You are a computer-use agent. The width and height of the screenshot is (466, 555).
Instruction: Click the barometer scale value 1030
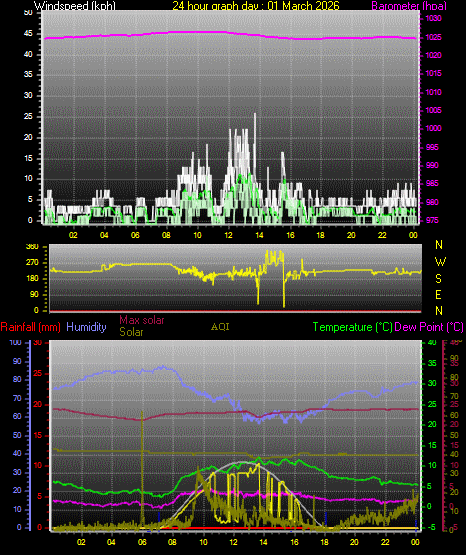pos(433,18)
